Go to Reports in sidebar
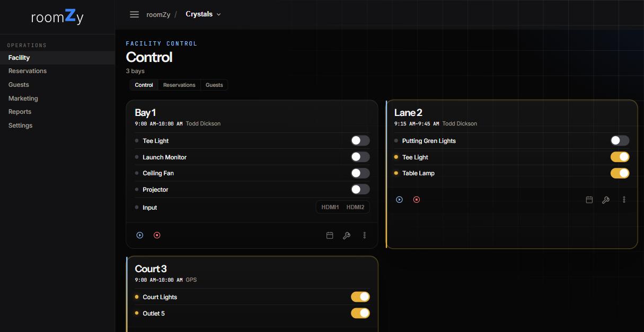 pos(57,112)
